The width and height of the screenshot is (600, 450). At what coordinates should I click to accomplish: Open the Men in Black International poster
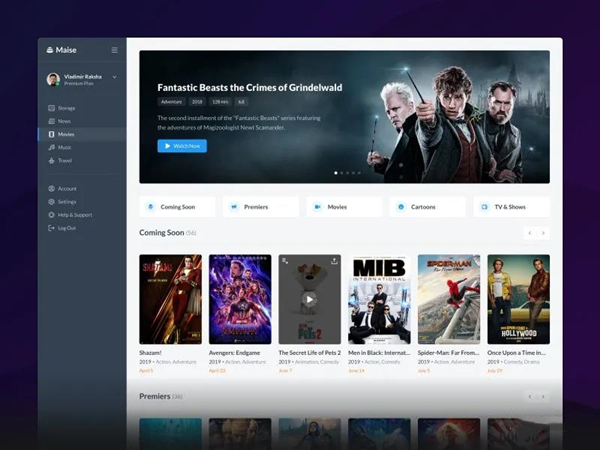pos(379,299)
